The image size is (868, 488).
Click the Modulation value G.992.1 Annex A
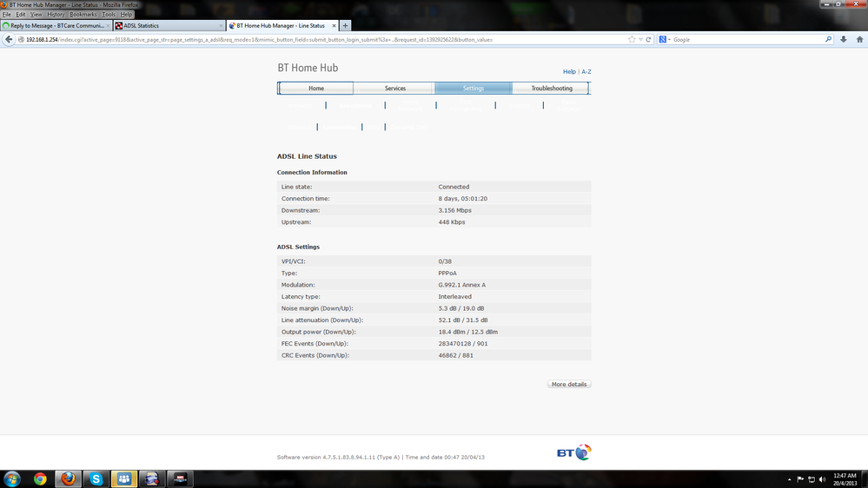(461, 285)
